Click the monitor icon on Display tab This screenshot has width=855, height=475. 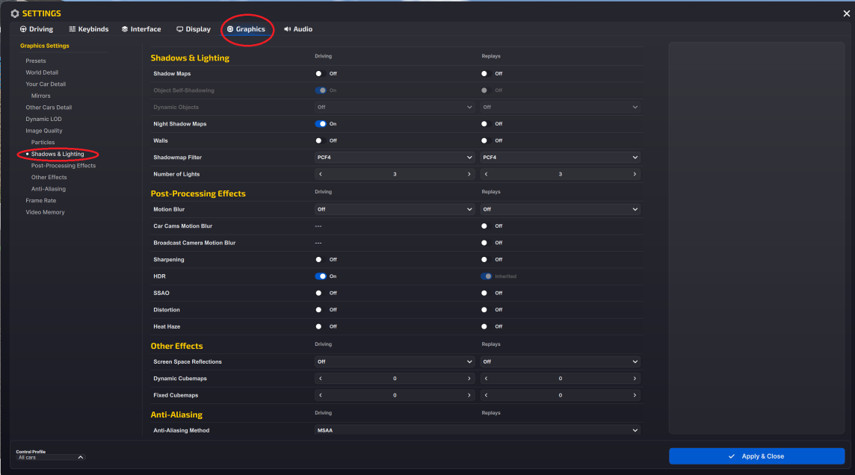(179, 29)
